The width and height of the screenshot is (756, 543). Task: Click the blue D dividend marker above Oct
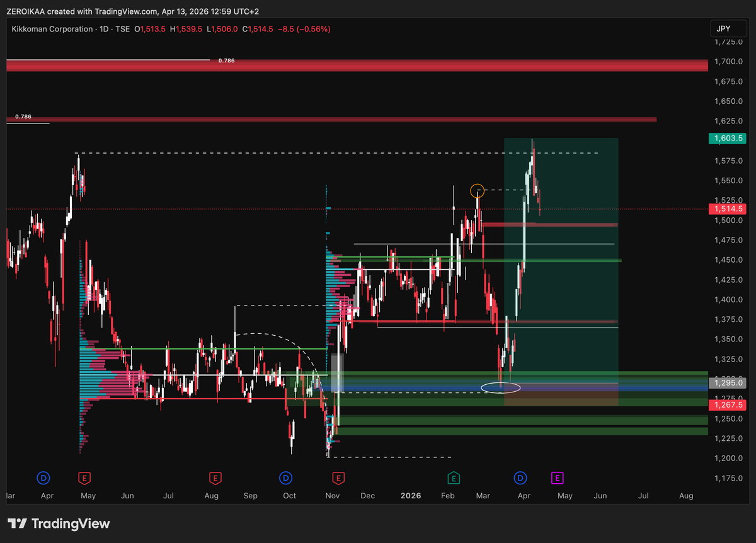[x=286, y=478]
